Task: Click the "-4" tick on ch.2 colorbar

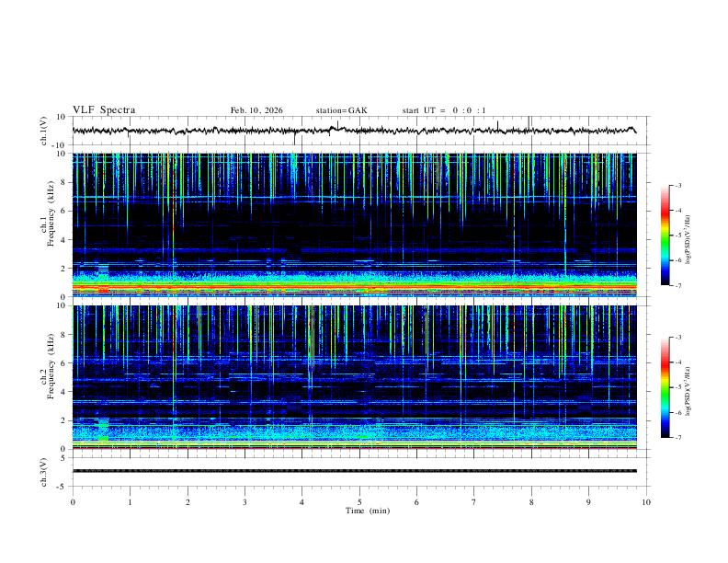Action: click(x=677, y=362)
